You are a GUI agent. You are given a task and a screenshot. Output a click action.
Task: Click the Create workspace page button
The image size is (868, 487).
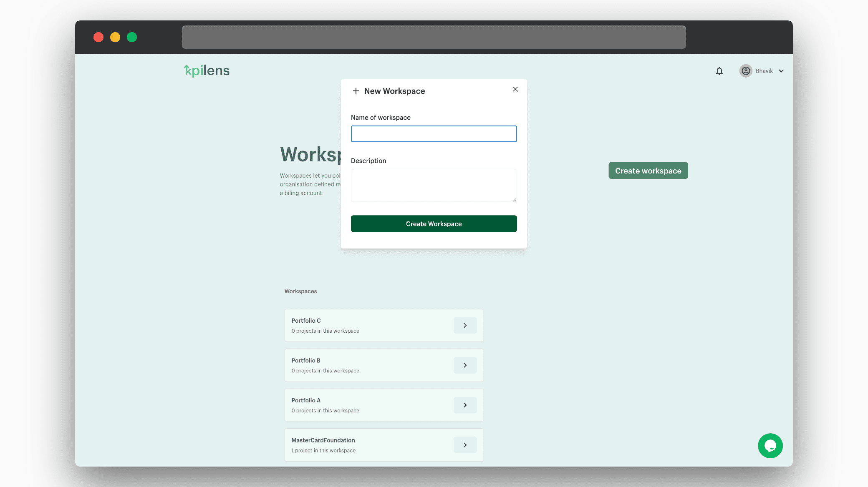point(648,171)
